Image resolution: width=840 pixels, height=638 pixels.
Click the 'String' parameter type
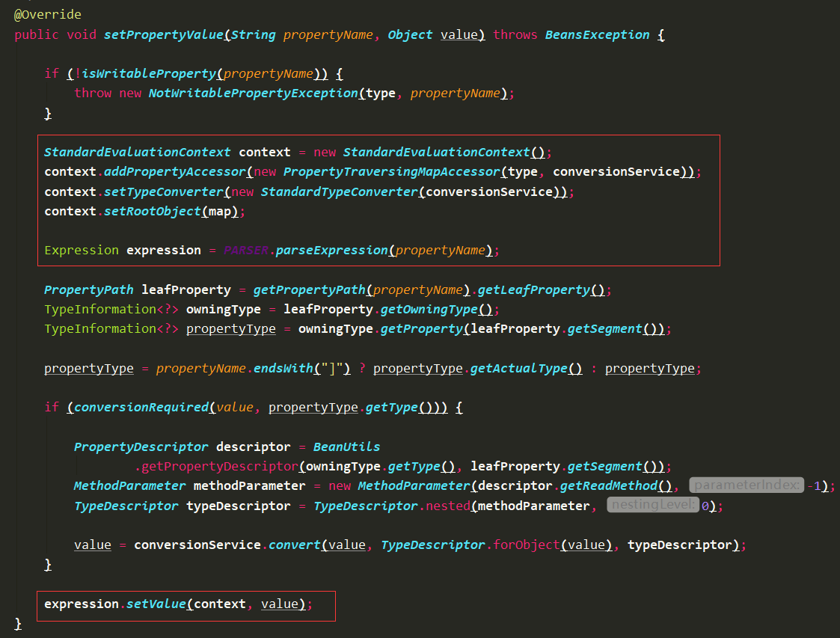click(x=253, y=35)
